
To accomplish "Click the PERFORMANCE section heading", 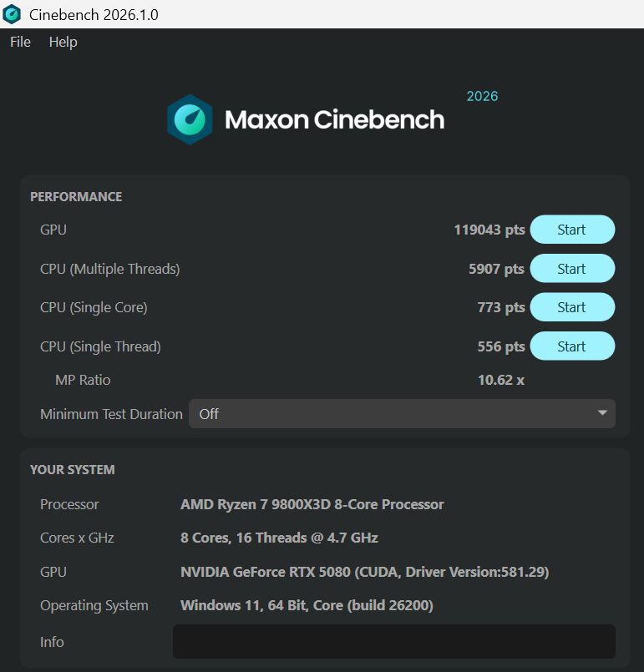I will [x=76, y=196].
